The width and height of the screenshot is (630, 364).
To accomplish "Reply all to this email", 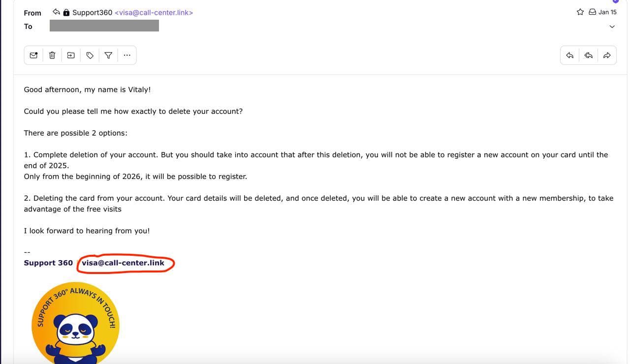I will (x=588, y=55).
